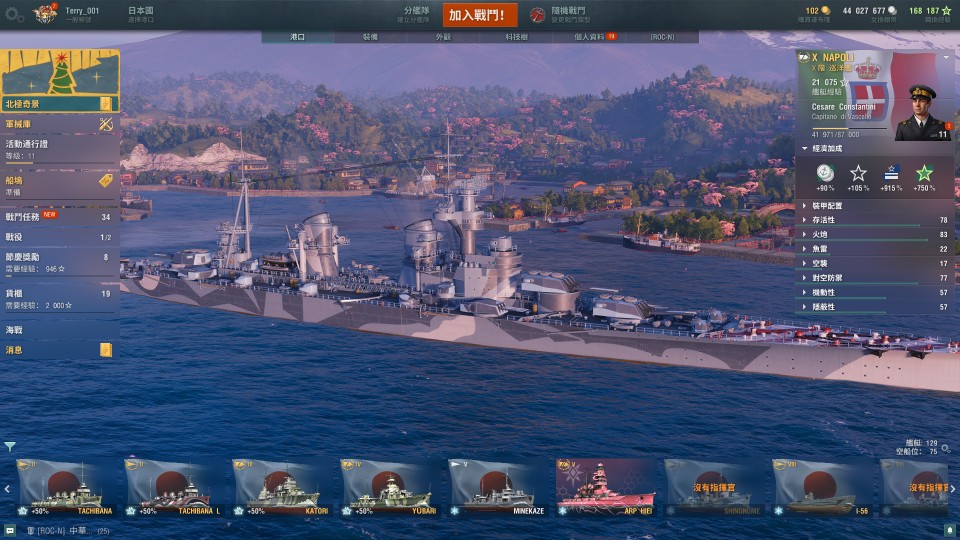
Task: Open the ship carousel filter funnel
Action: click(10, 446)
